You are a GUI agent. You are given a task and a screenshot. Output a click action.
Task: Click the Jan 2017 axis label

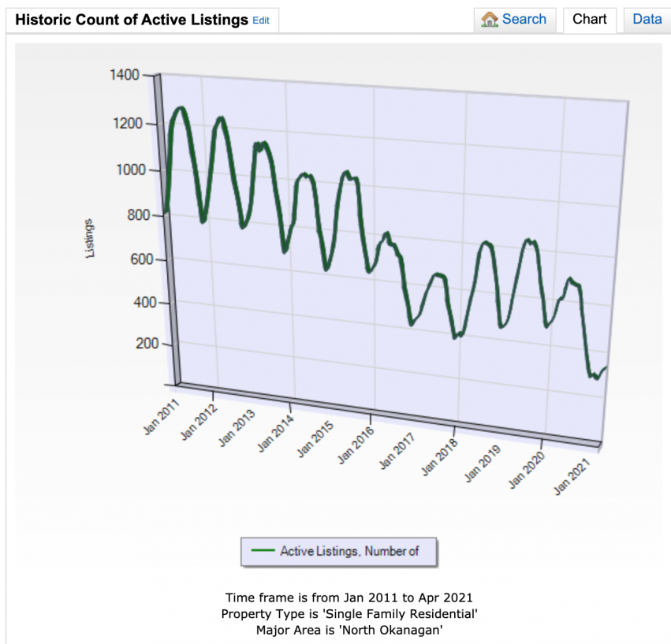point(397,451)
